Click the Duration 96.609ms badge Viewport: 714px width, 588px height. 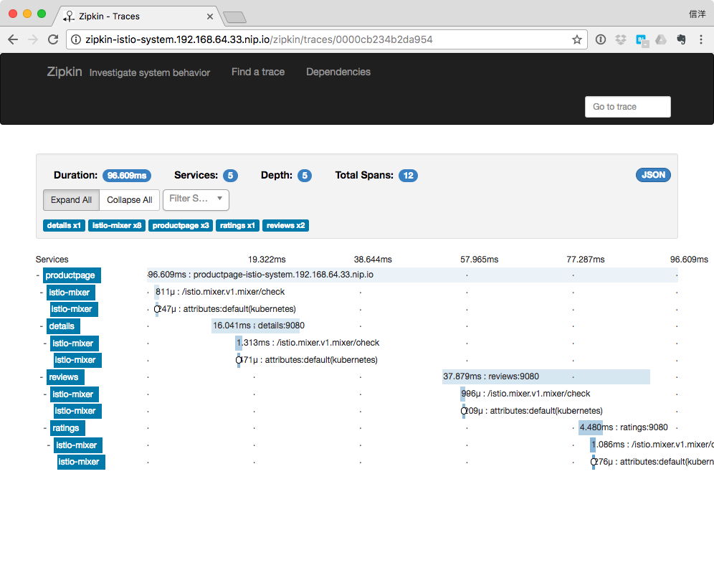point(127,176)
